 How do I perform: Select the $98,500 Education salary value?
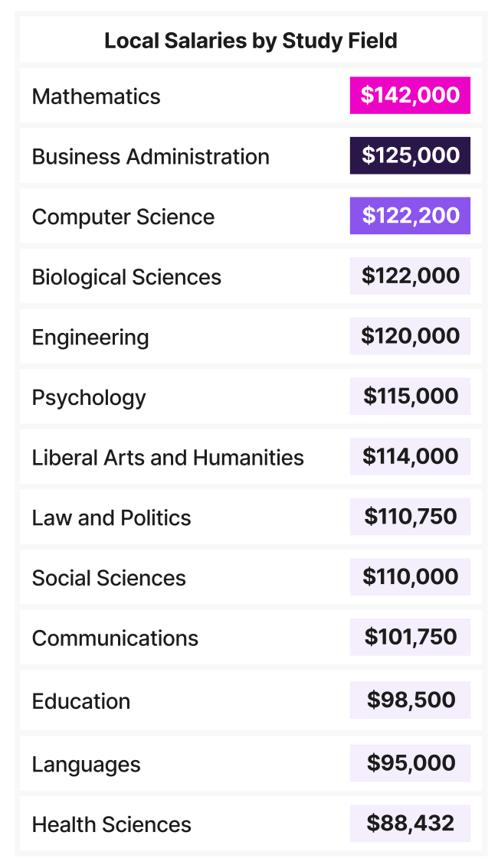tap(410, 700)
